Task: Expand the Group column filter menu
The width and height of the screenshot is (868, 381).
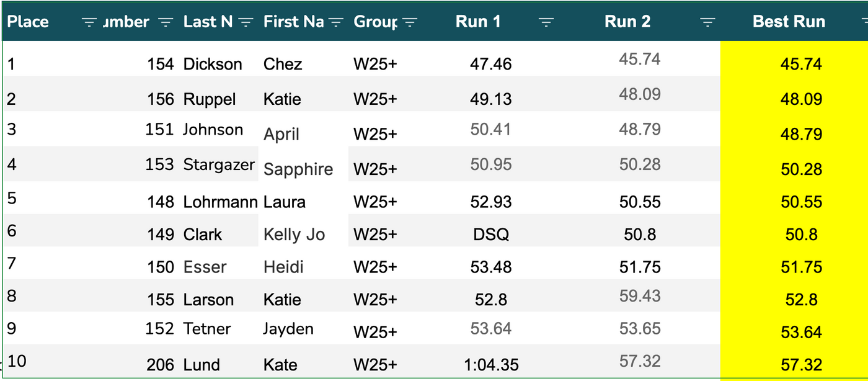Action: tap(409, 22)
